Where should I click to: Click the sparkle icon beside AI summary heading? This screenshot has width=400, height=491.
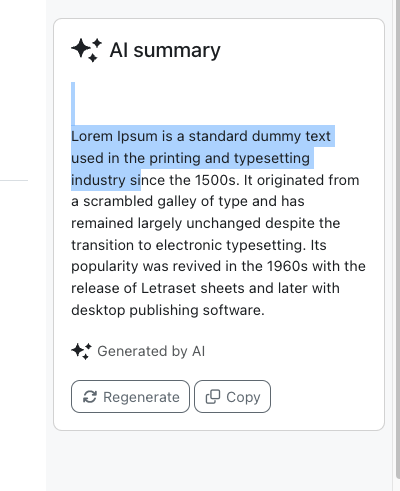point(86,50)
